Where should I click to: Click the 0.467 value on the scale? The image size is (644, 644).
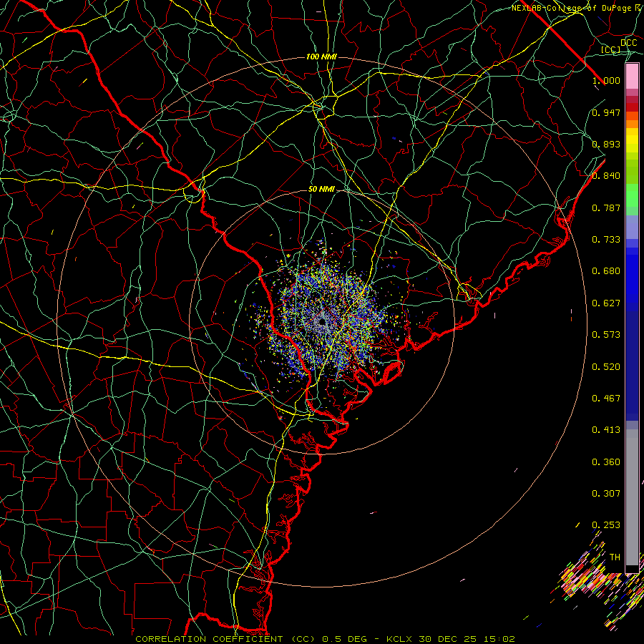tap(606, 399)
